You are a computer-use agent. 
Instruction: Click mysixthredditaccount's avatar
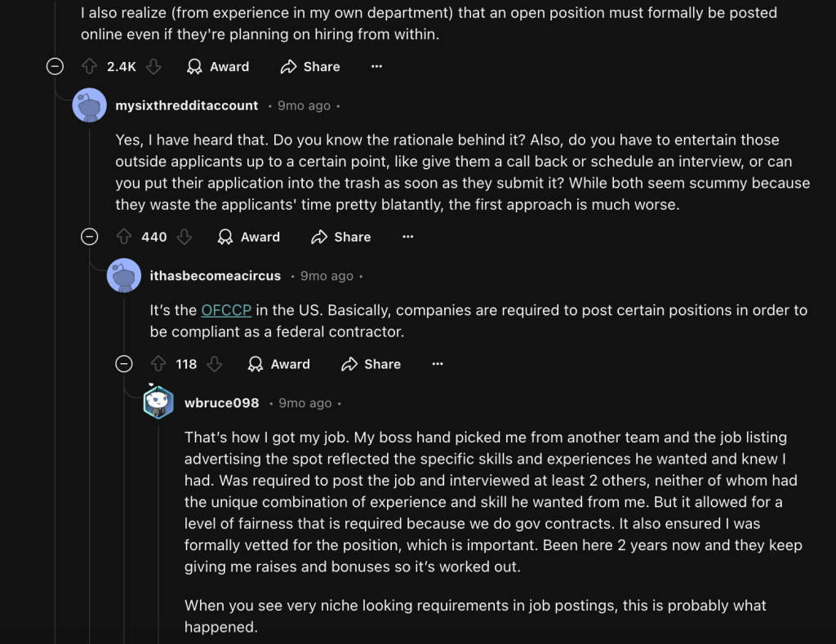pos(90,105)
